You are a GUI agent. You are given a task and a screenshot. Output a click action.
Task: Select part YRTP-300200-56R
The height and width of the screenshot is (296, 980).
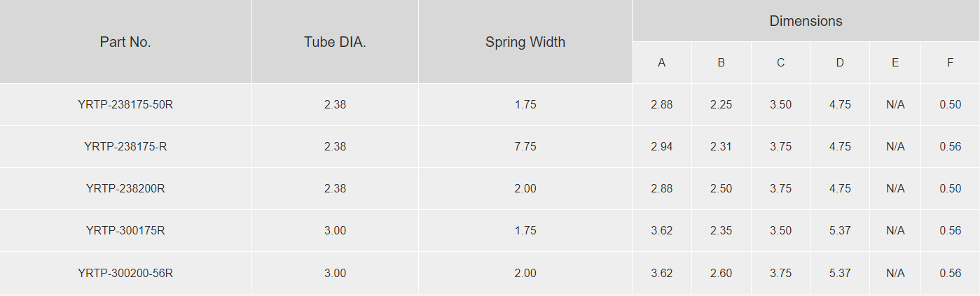pyautogui.click(x=125, y=273)
